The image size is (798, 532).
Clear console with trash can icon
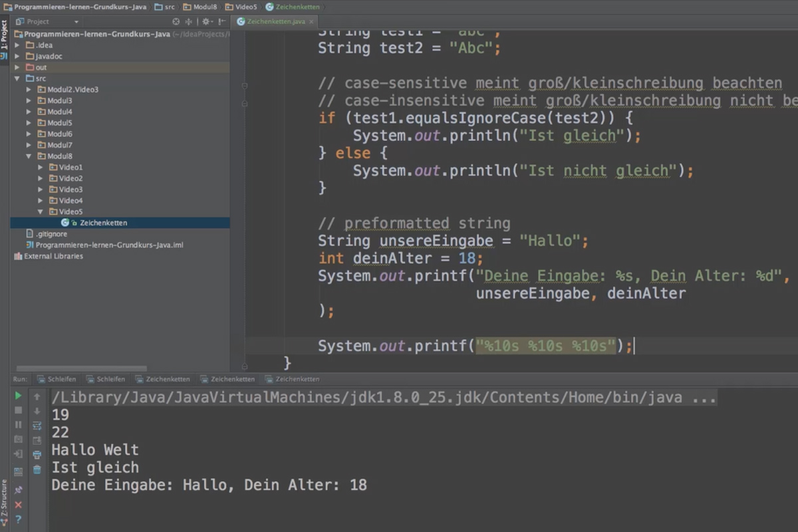point(37,469)
